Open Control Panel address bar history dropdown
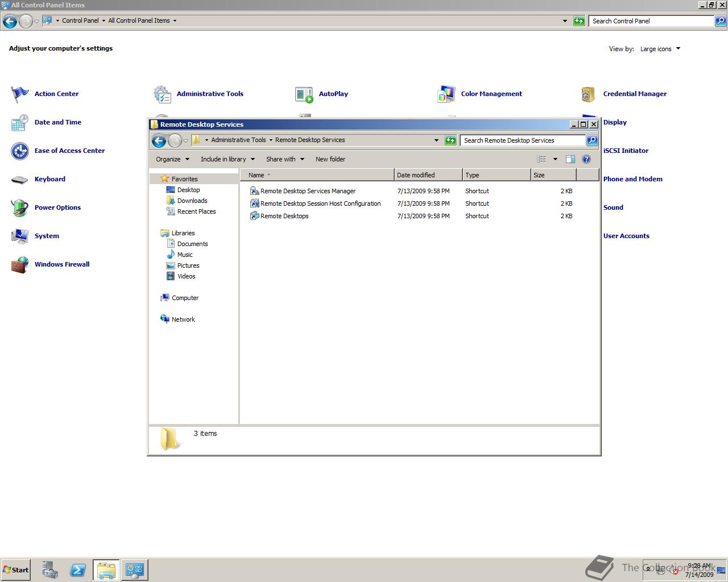 [565, 21]
